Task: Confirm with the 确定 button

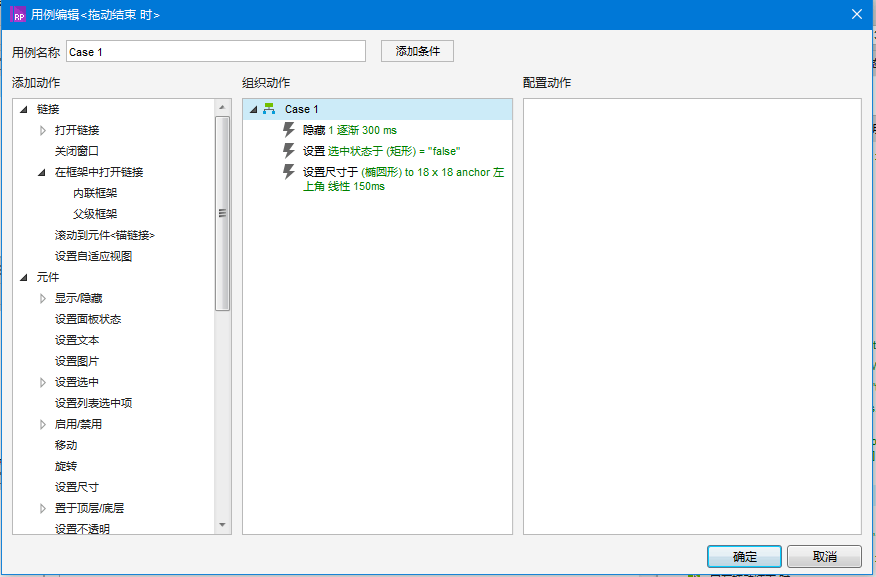Action: [x=744, y=557]
